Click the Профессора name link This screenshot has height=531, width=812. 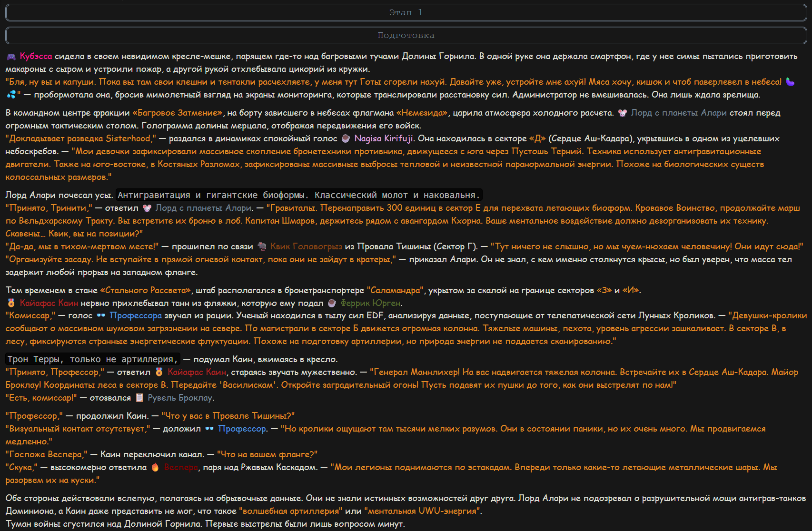point(136,315)
